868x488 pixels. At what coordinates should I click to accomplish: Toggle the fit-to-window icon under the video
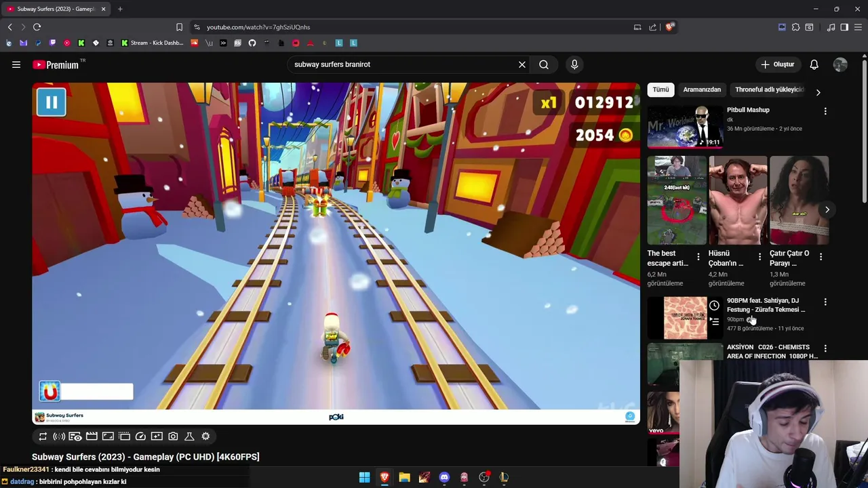tap(108, 436)
